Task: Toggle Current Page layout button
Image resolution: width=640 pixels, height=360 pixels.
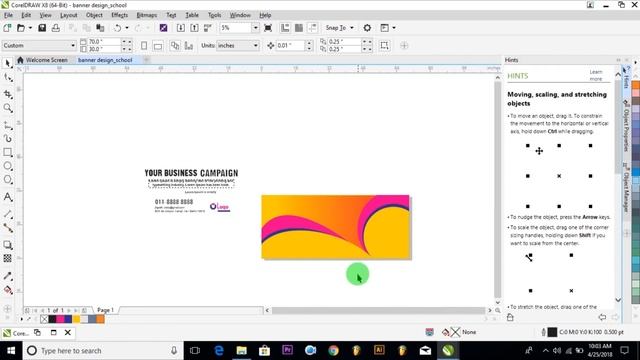Action: (189, 45)
